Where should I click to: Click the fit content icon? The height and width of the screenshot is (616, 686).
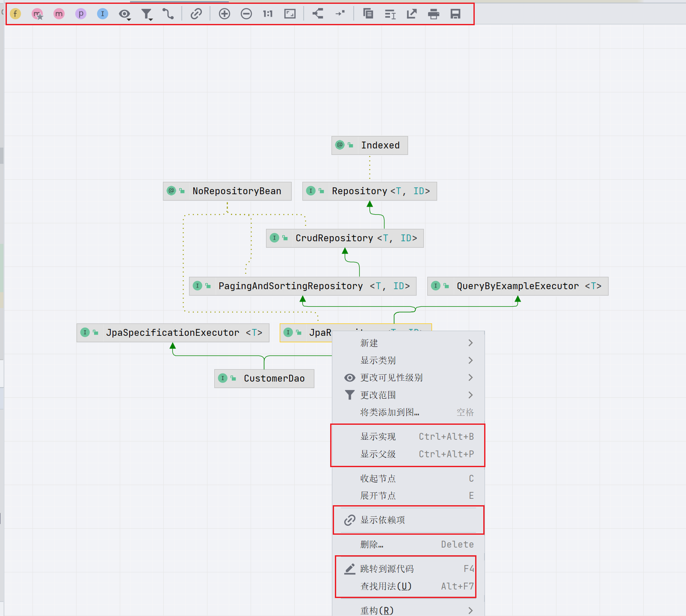pyautogui.click(x=290, y=14)
